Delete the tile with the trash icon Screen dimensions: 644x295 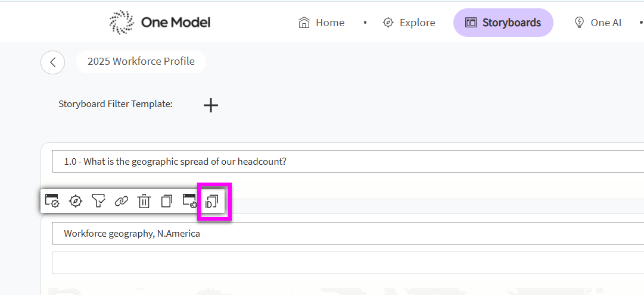(144, 201)
